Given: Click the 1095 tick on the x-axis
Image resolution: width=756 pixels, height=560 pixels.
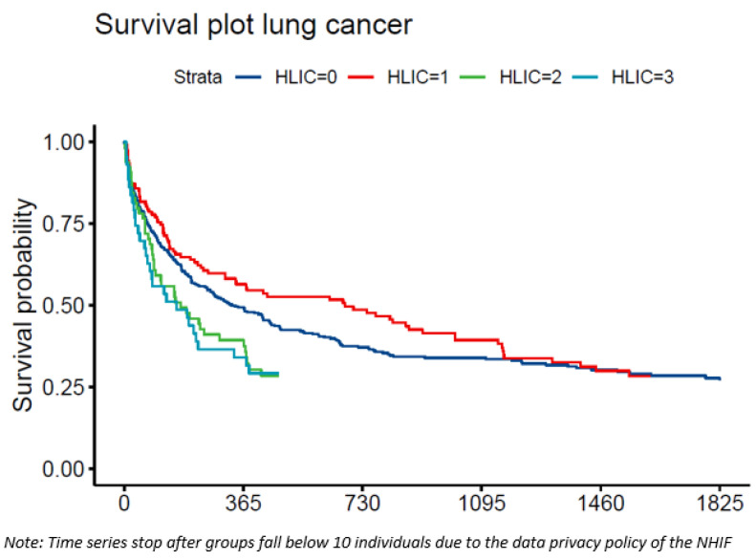Looking at the screenshot, I should [x=481, y=504].
